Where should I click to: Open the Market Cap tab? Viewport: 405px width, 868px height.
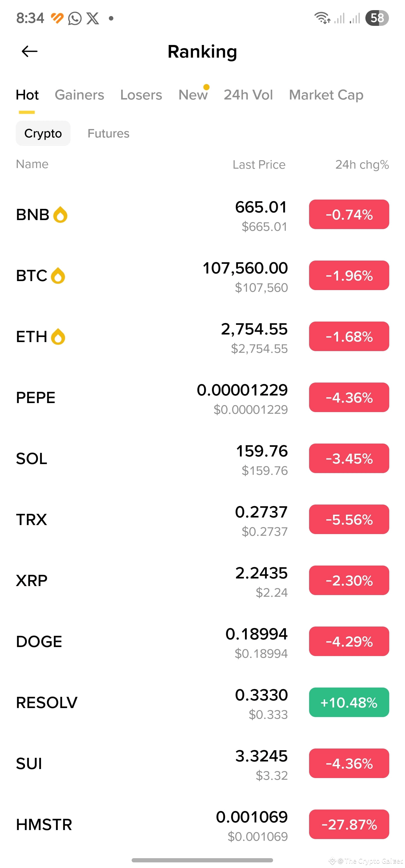326,95
